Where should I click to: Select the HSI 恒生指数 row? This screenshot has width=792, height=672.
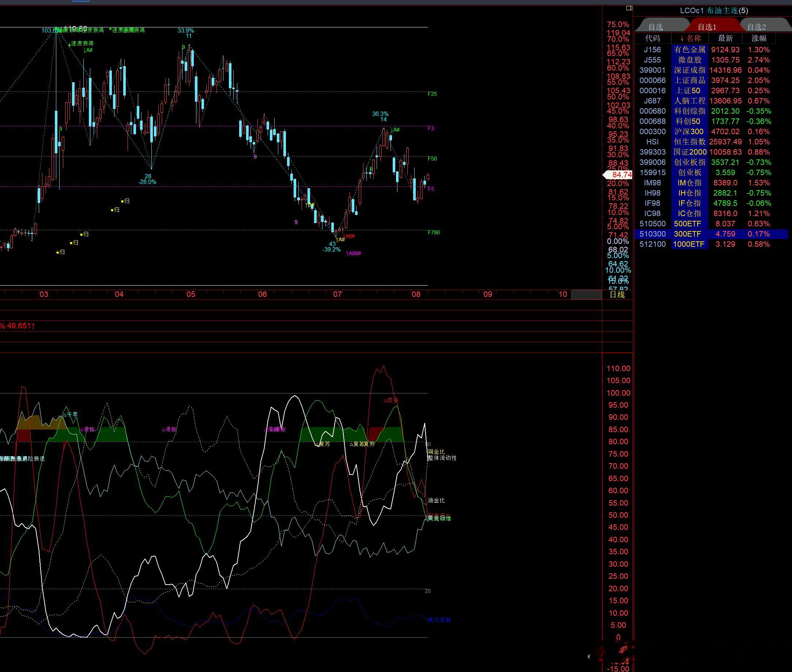[x=711, y=142]
